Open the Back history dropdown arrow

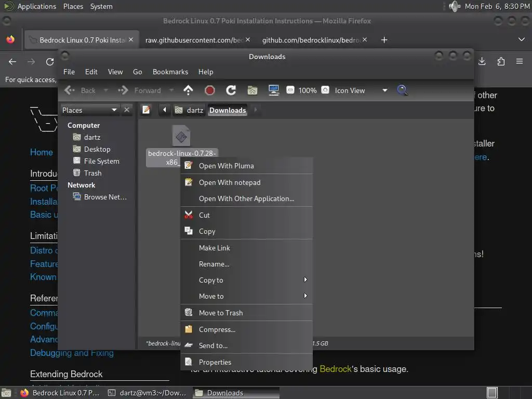[106, 90]
